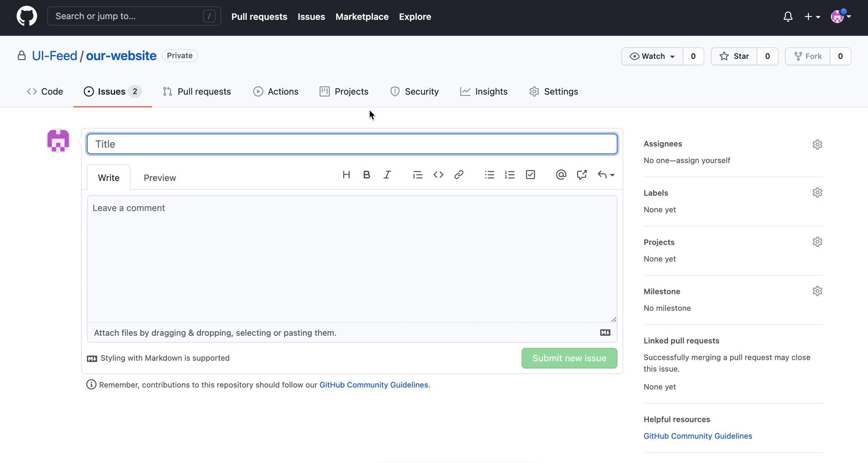Click Submit new issue button
Screen dimensions: 868x463
coord(569,358)
